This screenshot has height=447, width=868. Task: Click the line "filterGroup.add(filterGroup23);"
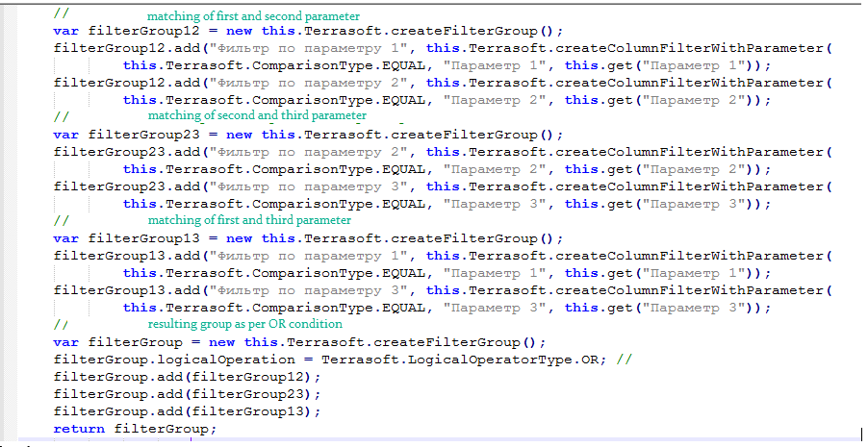[x=187, y=394]
